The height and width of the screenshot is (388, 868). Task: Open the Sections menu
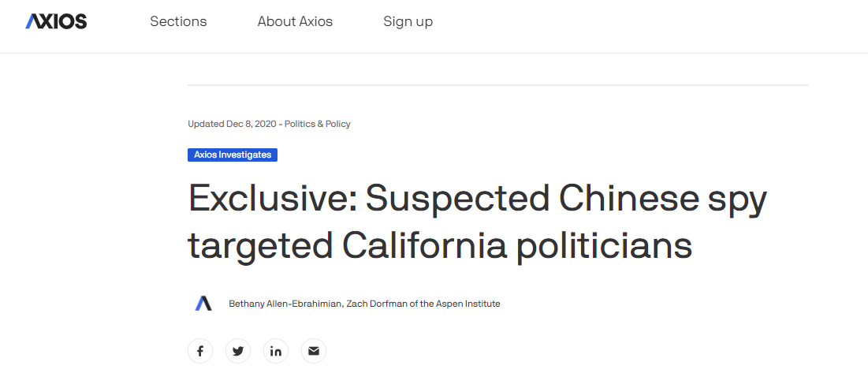click(178, 21)
